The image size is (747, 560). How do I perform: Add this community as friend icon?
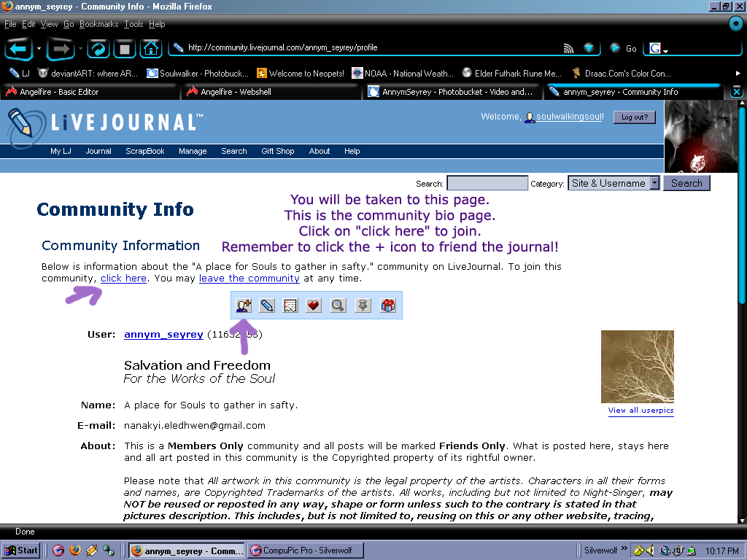pos(244,306)
